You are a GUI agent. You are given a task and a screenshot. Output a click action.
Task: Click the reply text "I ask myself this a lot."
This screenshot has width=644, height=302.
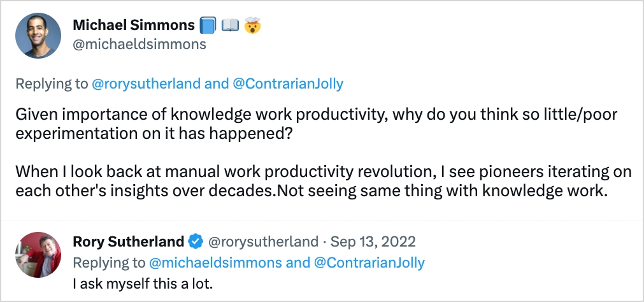tap(143, 282)
